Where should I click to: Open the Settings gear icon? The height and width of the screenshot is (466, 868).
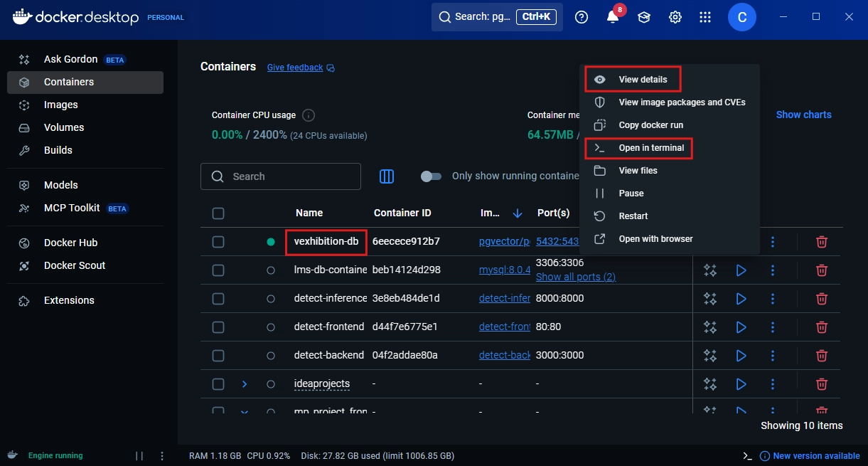coord(675,17)
